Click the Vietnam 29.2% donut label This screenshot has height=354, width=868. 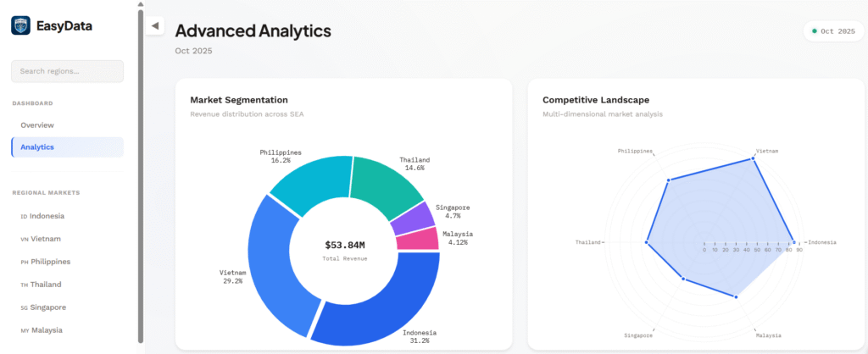click(x=232, y=277)
